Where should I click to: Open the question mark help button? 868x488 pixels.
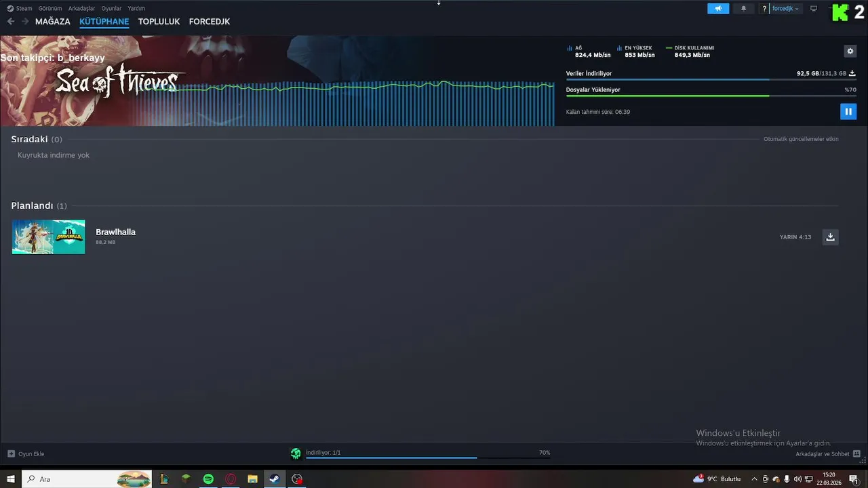point(764,9)
